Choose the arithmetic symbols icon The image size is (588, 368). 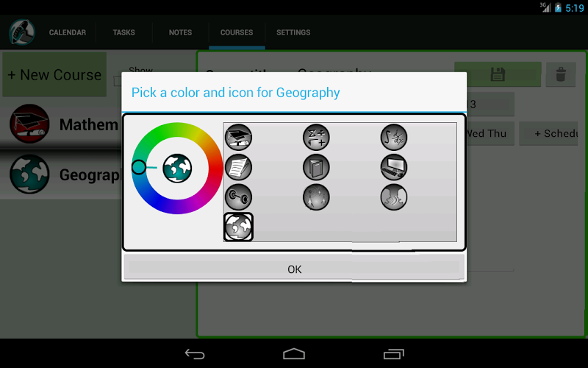[x=316, y=138]
